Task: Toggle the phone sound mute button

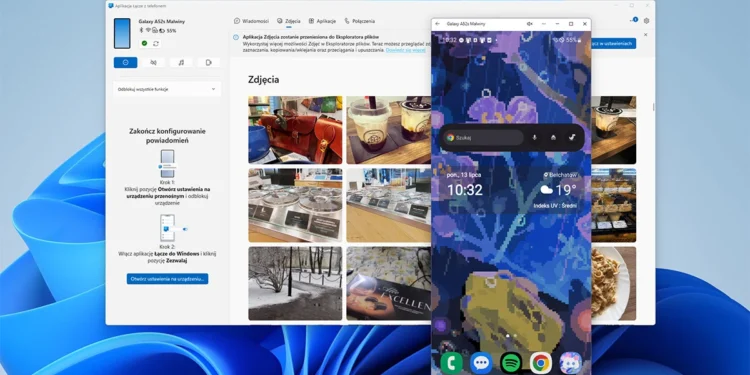Action: (153, 63)
